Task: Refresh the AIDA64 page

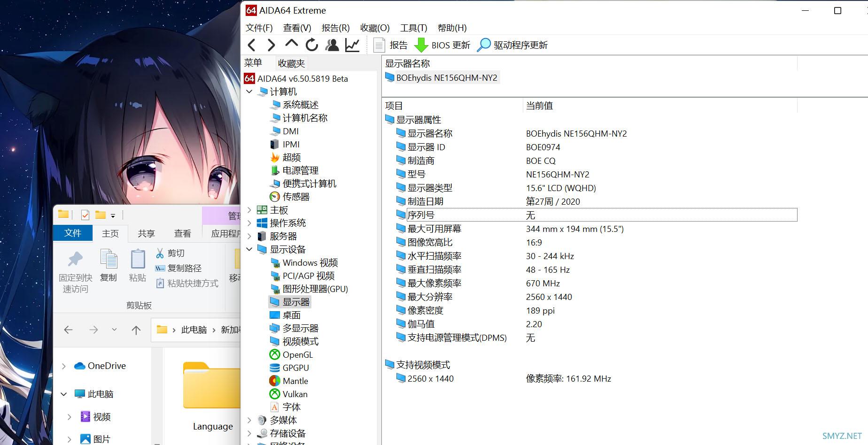Action: [311, 45]
